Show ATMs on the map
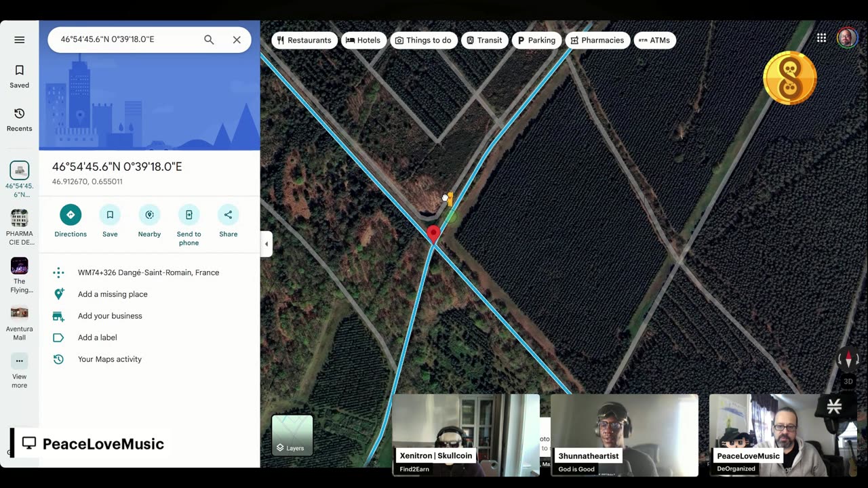The height and width of the screenshot is (488, 868). click(654, 40)
